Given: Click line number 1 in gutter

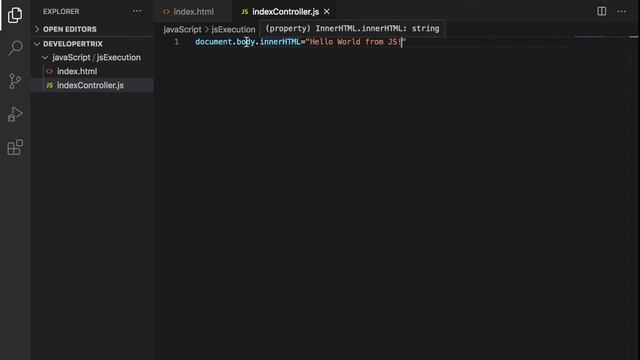Looking at the screenshot, I should coord(176,42).
